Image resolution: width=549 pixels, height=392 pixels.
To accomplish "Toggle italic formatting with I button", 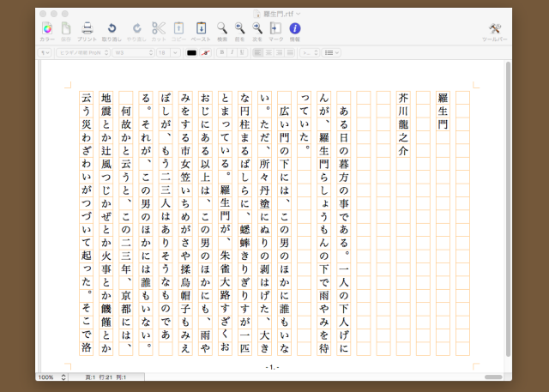I will pyautogui.click(x=232, y=52).
